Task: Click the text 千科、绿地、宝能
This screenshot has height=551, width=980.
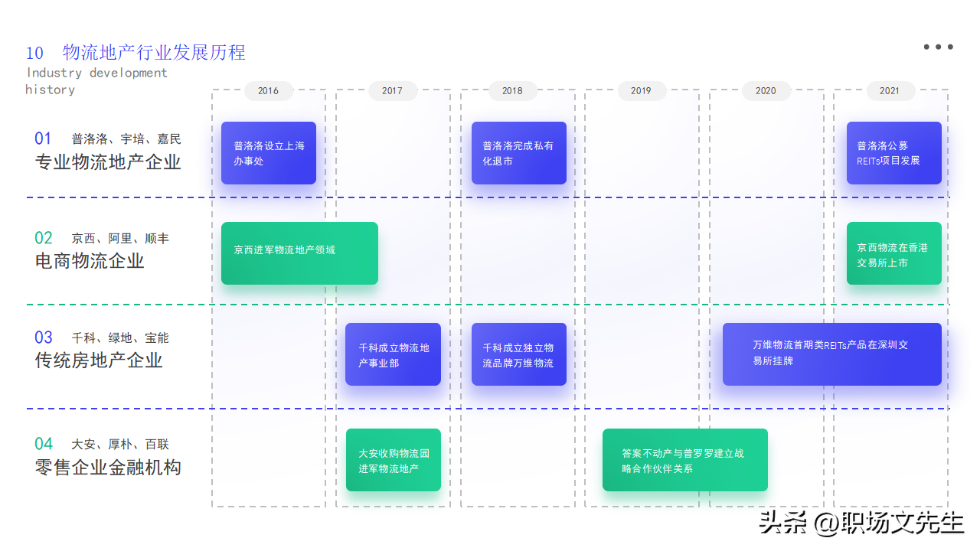Action: [120, 337]
